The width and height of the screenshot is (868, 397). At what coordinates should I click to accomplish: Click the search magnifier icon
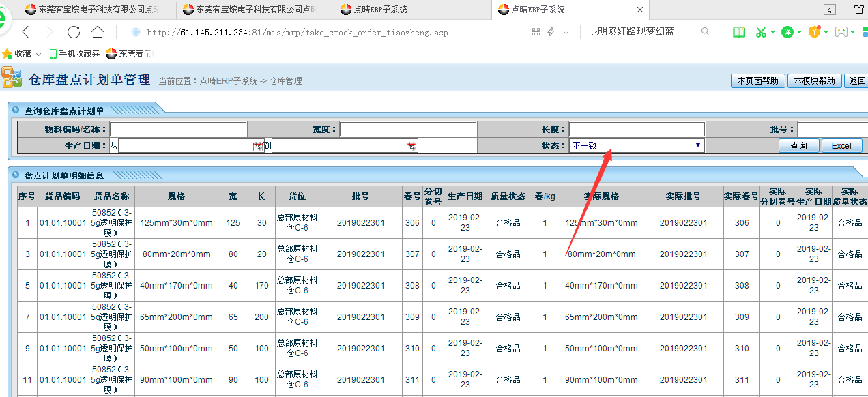pos(706,31)
